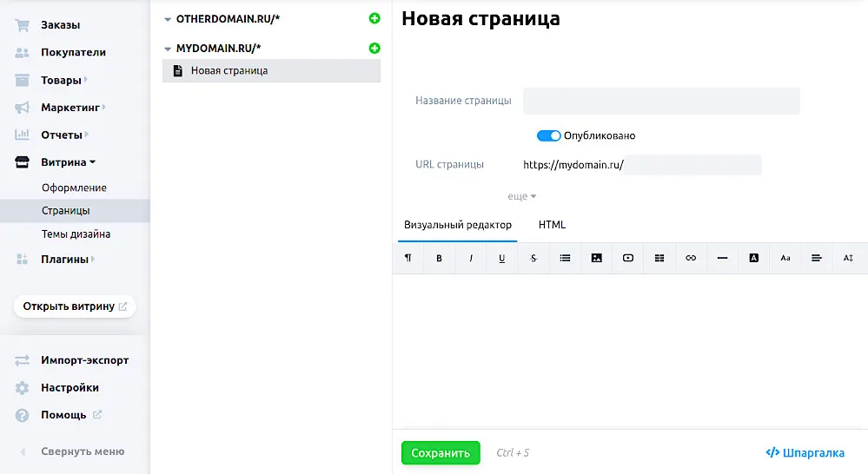This screenshot has width=868, height=474.
Task: Open the paragraph format tool
Action: pos(408,258)
